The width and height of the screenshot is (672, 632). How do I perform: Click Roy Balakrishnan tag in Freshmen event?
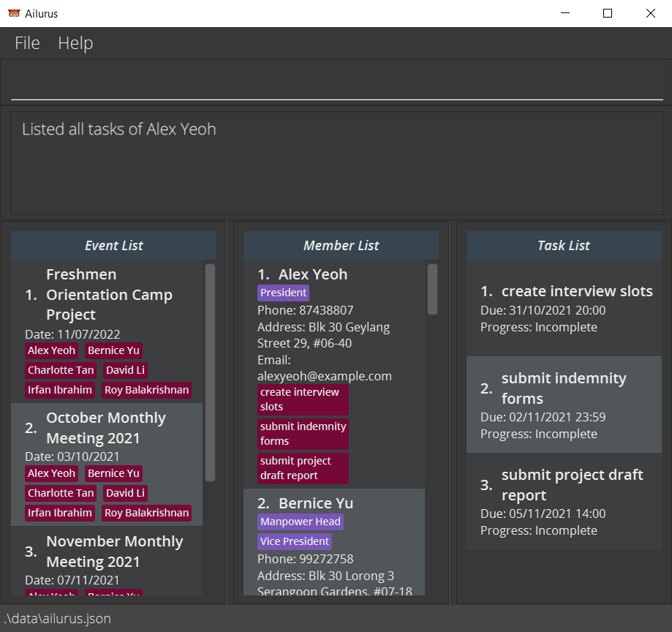coord(146,390)
